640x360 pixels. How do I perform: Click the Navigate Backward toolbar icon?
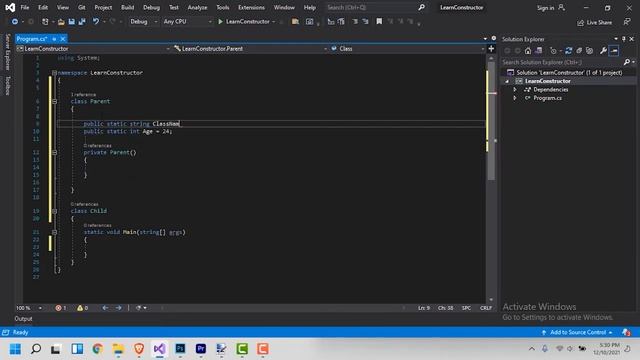tap(15, 22)
